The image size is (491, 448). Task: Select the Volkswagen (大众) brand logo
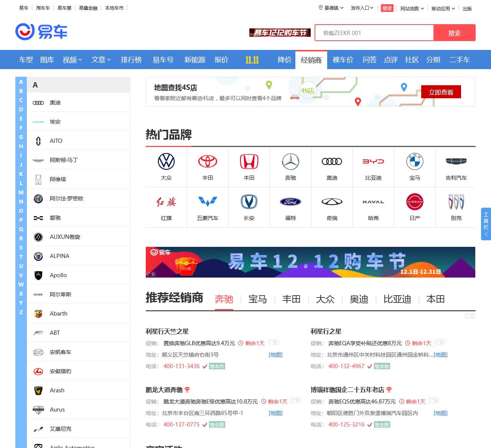pyautogui.click(x=166, y=162)
